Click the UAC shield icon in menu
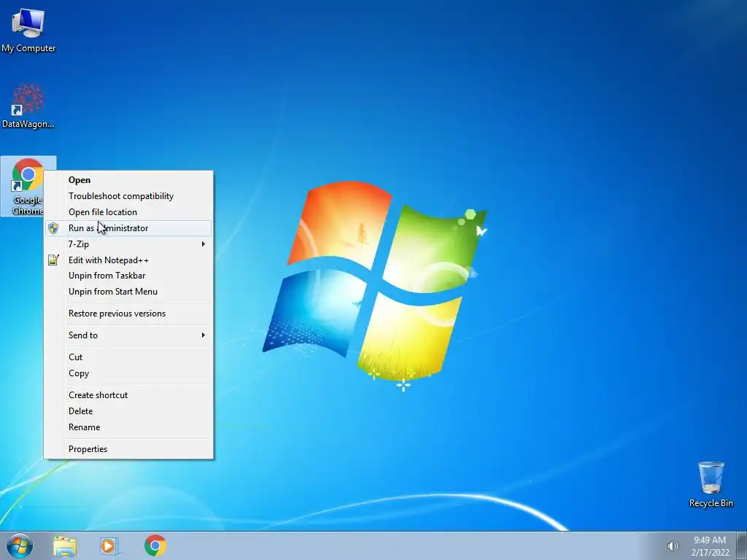The image size is (747, 560). click(x=53, y=228)
